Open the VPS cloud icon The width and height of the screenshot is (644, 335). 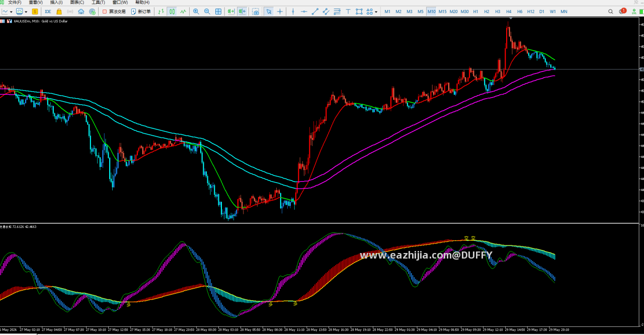81,12
